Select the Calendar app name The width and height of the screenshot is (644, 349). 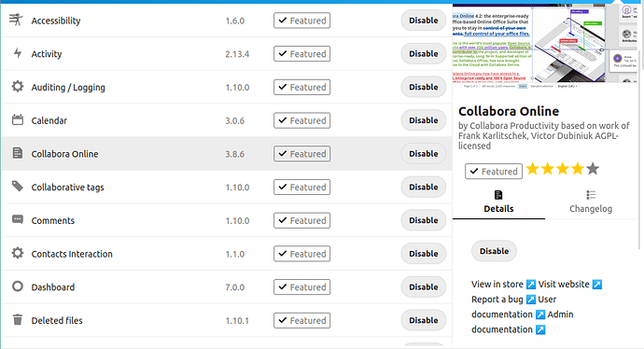49,120
